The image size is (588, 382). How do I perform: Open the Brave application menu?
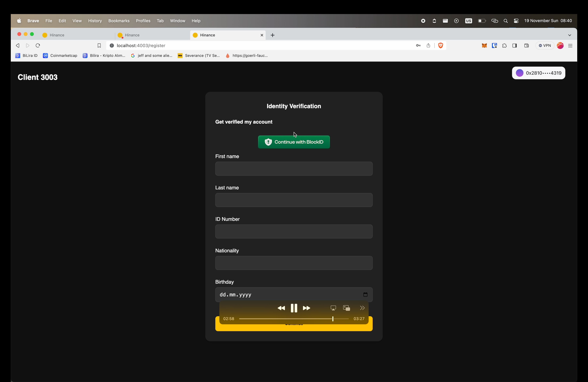click(x=33, y=21)
